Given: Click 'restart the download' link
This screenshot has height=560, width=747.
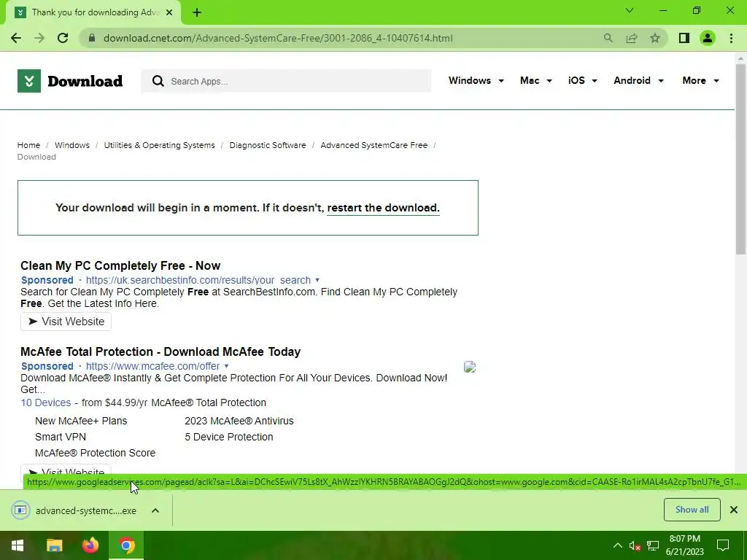Looking at the screenshot, I should click(383, 208).
